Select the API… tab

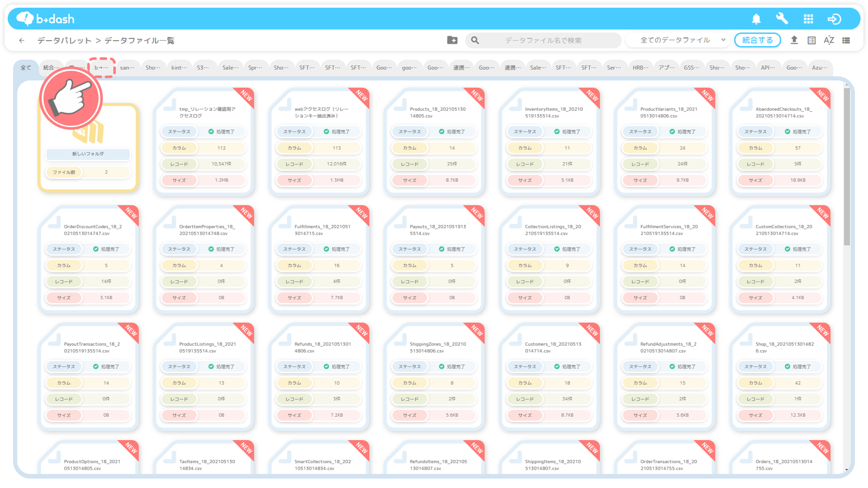pyautogui.click(x=768, y=68)
